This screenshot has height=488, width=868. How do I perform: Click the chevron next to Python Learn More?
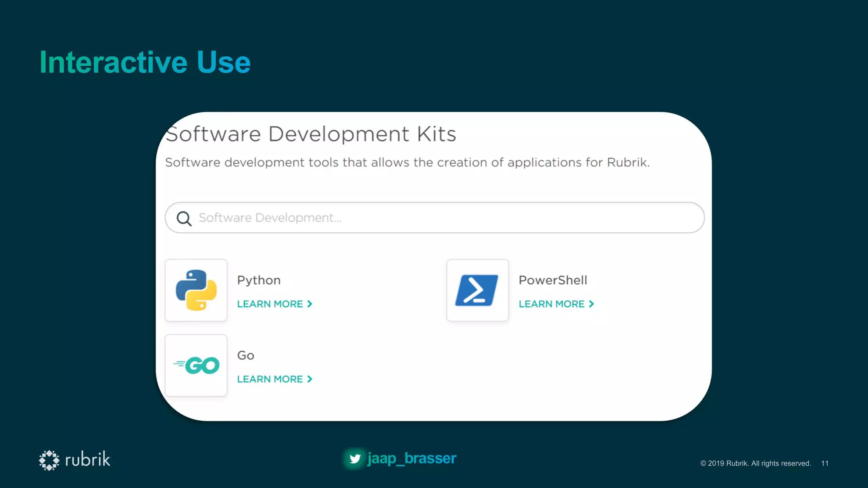coord(310,304)
